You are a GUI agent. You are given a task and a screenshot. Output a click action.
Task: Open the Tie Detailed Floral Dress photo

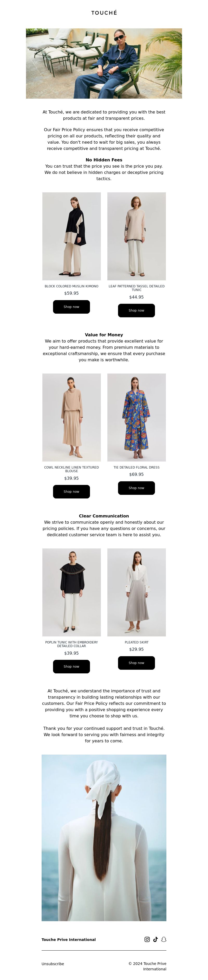tap(136, 417)
